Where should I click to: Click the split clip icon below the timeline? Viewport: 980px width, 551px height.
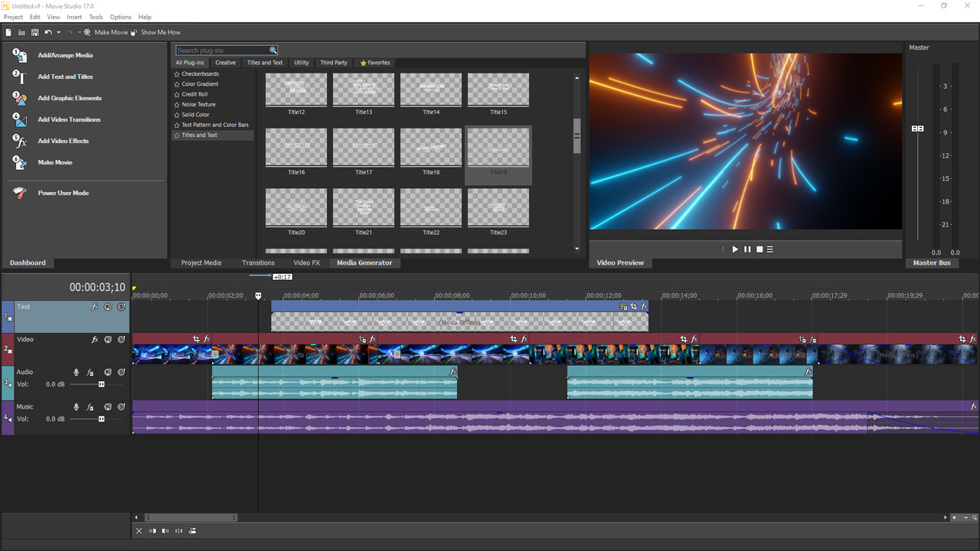179,530
